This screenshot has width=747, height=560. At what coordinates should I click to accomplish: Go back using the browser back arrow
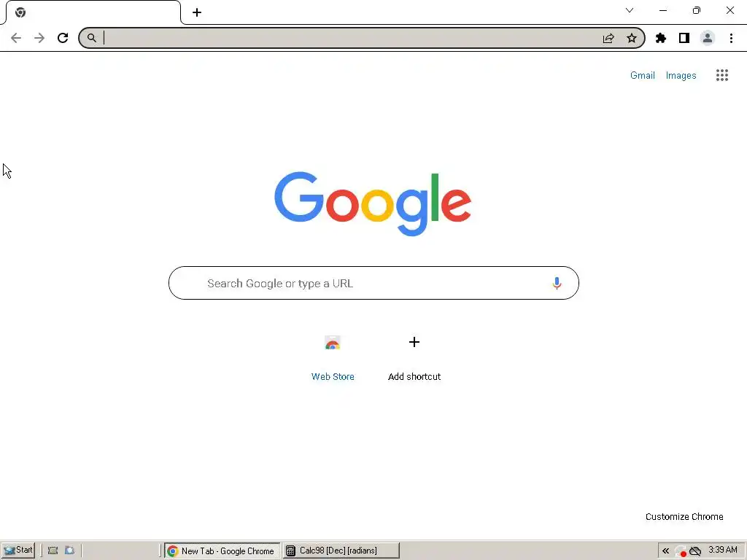click(16, 38)
